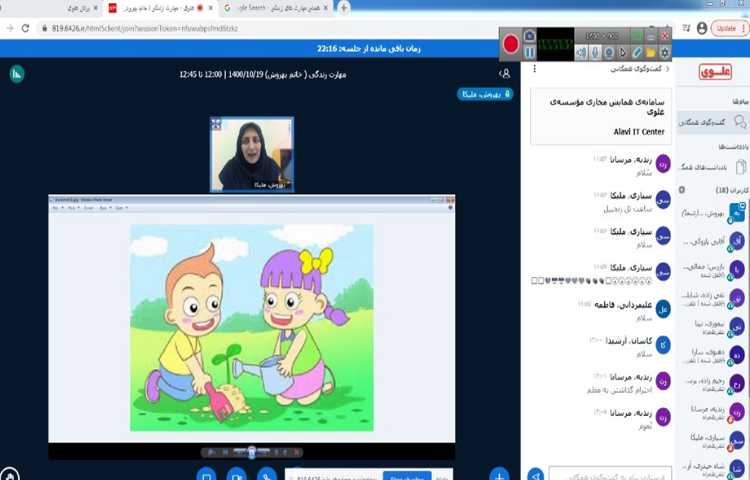Viewport: 750px width, 480px height.
Task: Adjust the photo viewer zoom slider knob
Action: tap(252, 452)
